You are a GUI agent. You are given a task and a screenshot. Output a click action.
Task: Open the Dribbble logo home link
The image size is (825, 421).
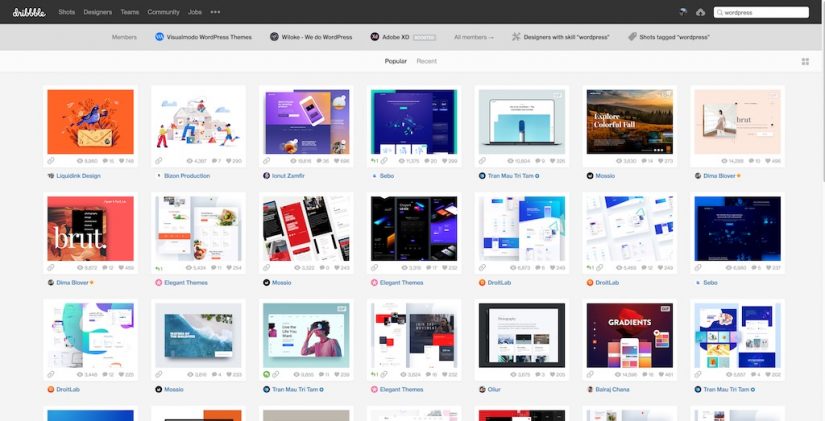click(29, 12)
